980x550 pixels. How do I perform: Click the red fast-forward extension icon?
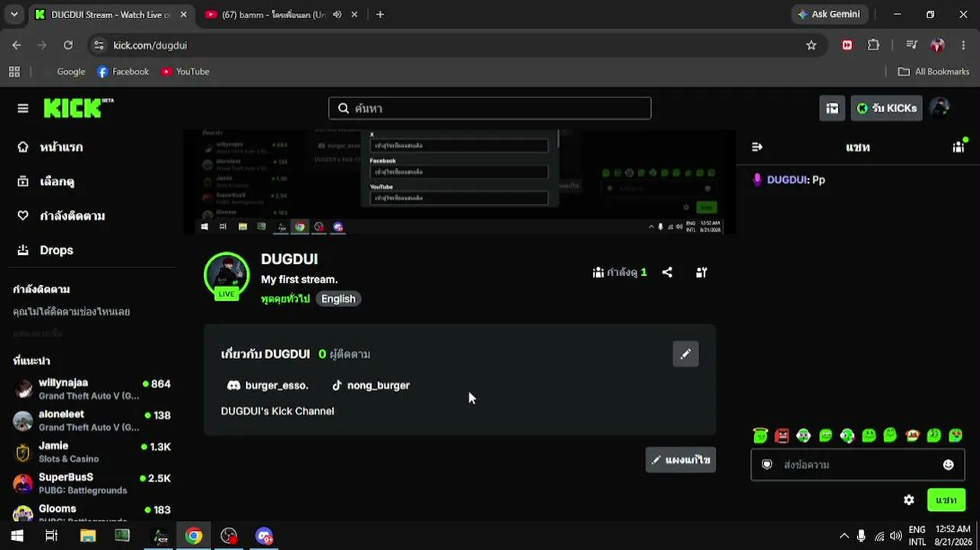(x=847, y=45)
